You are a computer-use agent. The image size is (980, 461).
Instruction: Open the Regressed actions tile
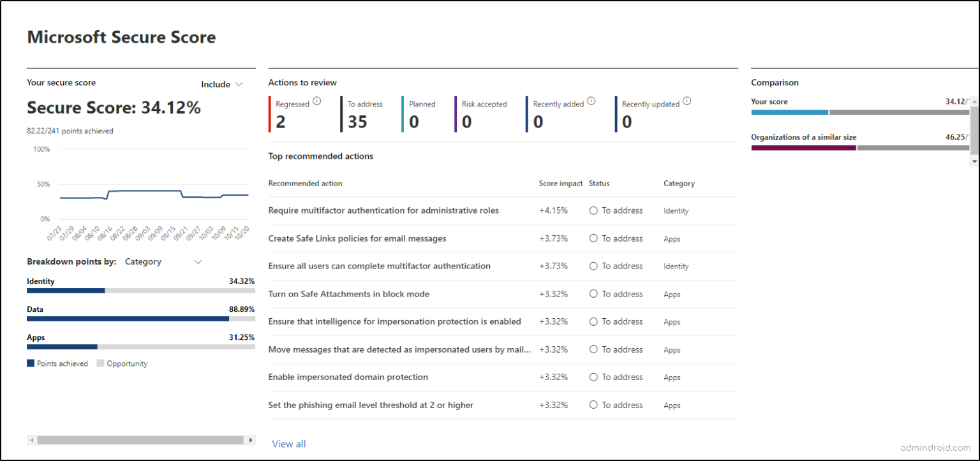tap(293, 114)
